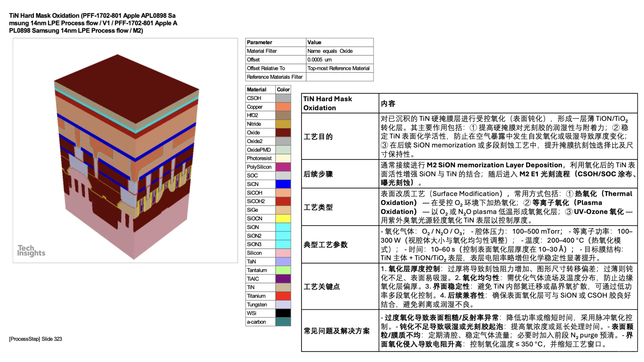Click the 3D cross-section model image
The height and width of the screenshot is (362, 644).
(126, 151)
